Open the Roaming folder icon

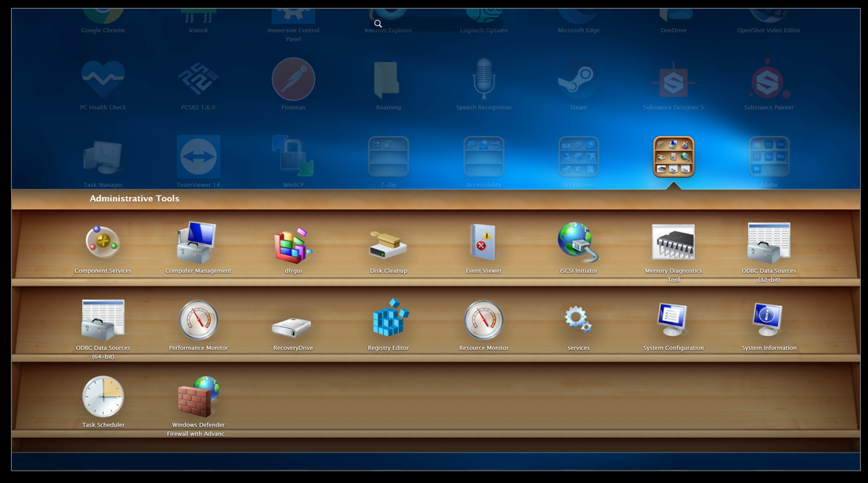[387, 80]
